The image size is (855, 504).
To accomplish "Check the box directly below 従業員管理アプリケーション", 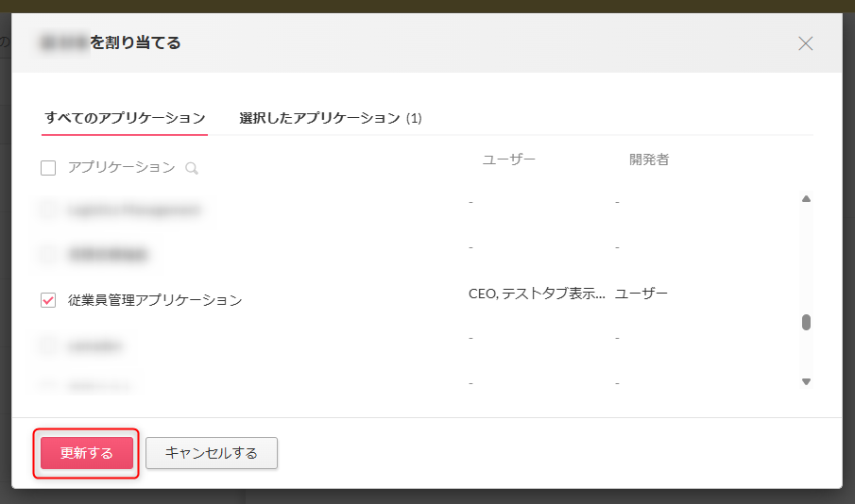I will click(48, 345).
